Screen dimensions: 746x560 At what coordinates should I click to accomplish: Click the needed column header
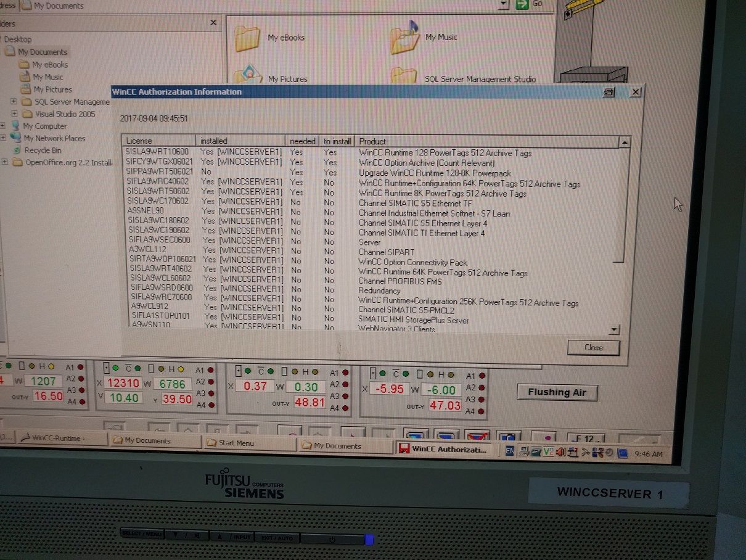(x=304, y=141)
